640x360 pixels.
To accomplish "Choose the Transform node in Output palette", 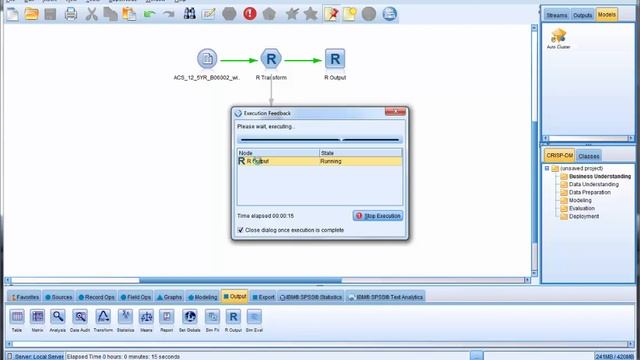I will (103, 317).
